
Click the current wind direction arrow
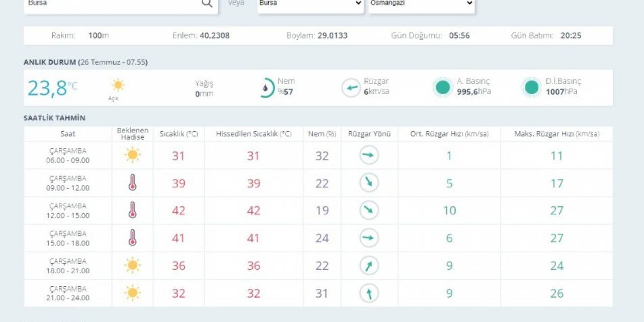(351, 88)
